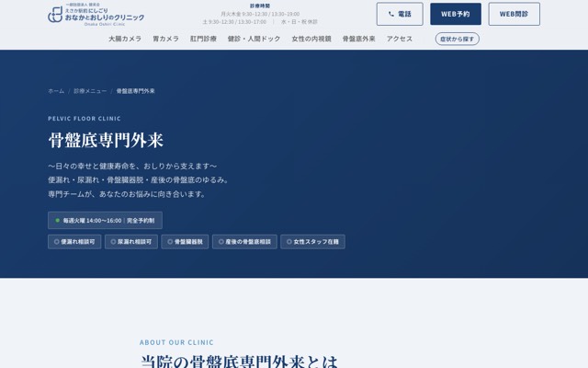
Task: Click the 骨盤臓器脱 tag
Action: (185, 242)
